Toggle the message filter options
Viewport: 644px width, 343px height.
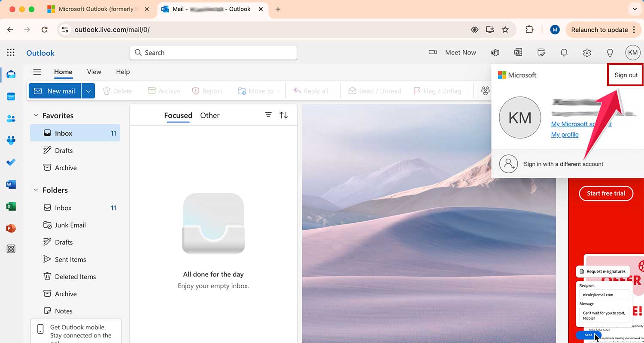point(268,115)
